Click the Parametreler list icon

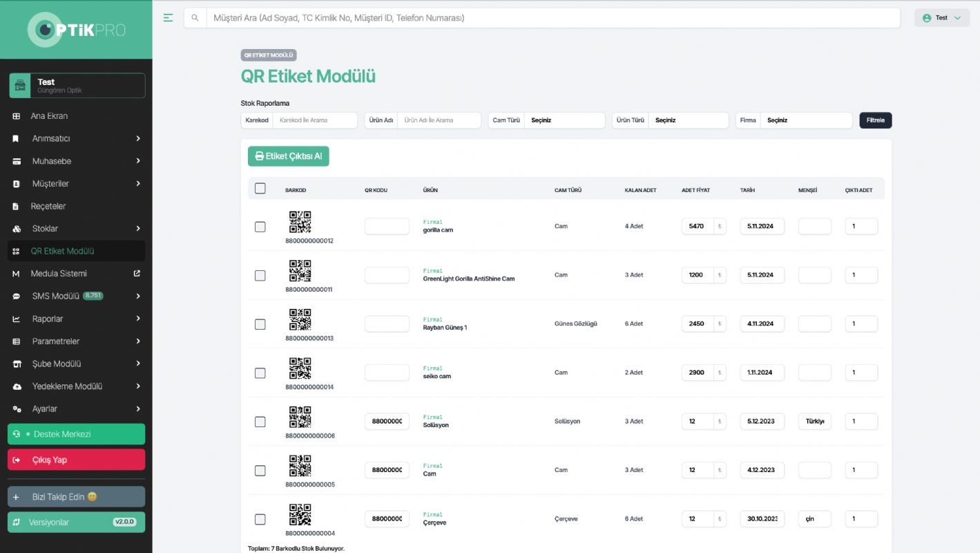(17, 341)
